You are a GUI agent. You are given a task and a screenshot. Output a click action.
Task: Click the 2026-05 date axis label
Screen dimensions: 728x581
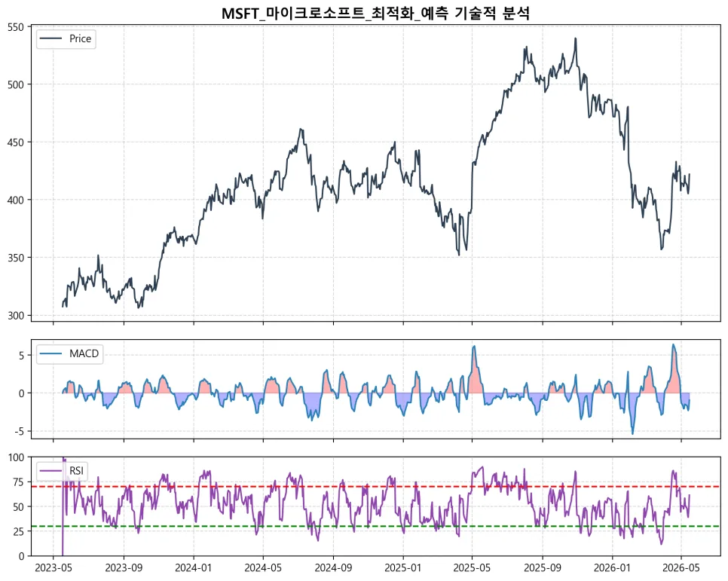[681, 568]
